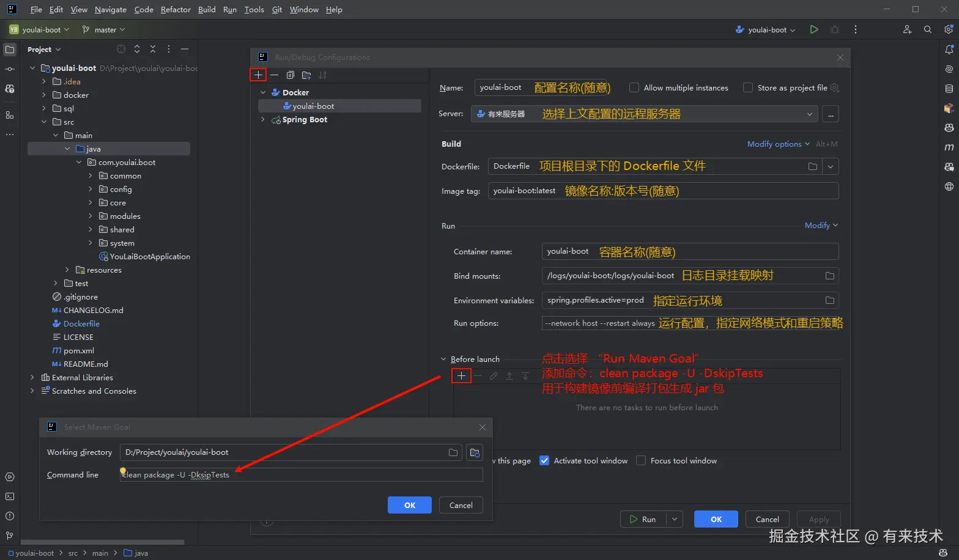Open the Server dropdown combo box
This screenshot has width=959, height=560.
(x=644, y=114)
